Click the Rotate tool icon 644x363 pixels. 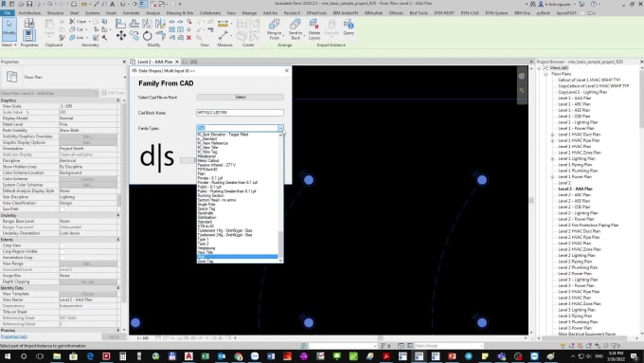[x=147, y=36]
